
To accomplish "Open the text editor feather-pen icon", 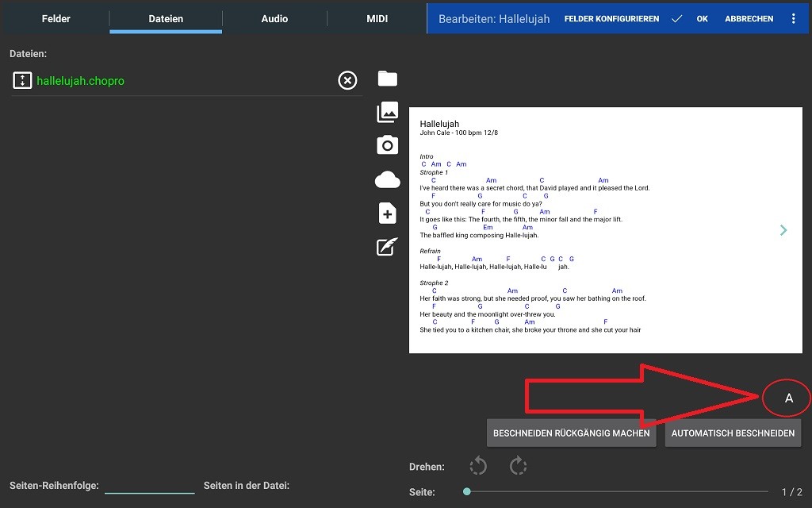I will coord(387,247).
